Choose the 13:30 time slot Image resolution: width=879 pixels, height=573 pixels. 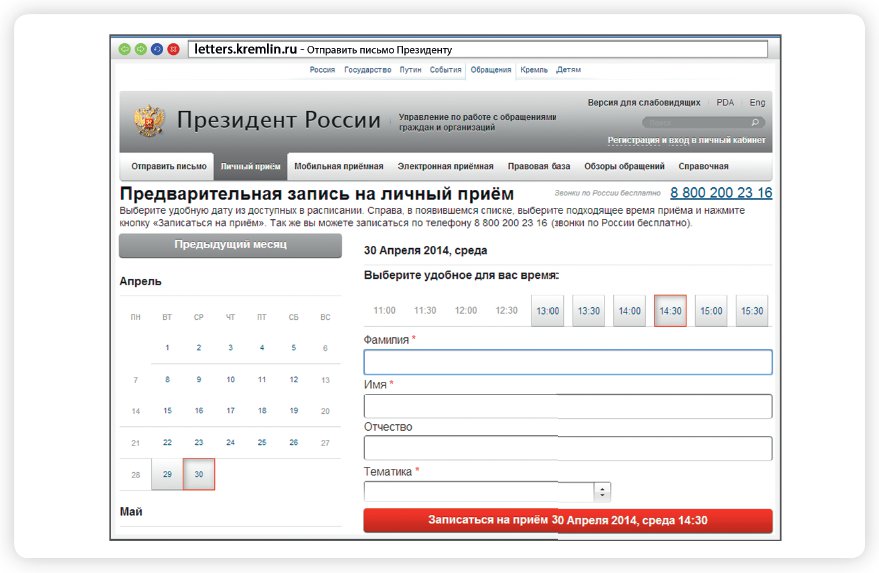point(589,311)
